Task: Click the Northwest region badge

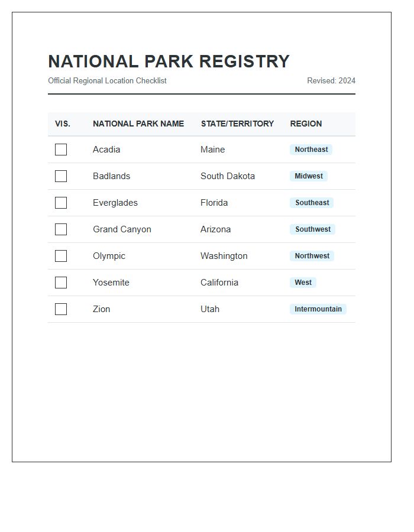Action: 312,256
